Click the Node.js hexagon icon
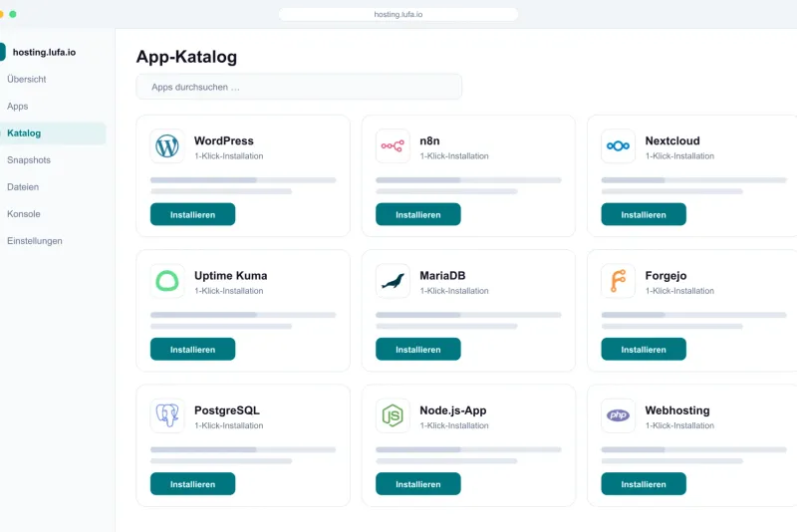This screenshot has width=797, height=532. tap(393, 415)
